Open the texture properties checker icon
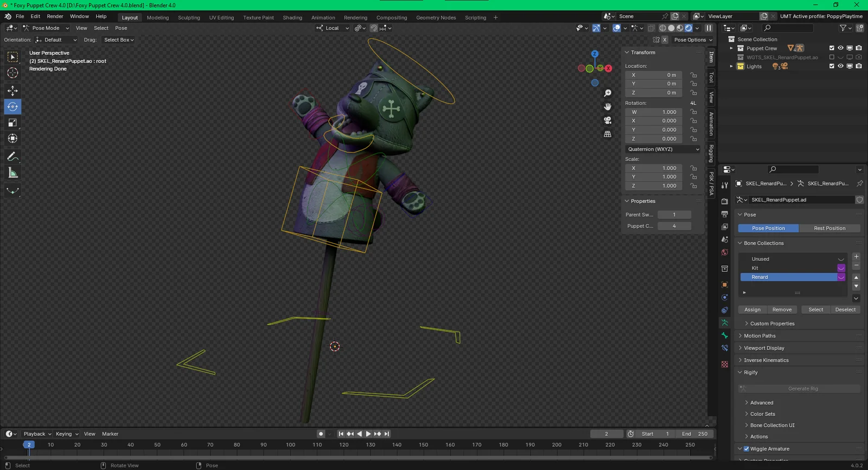 pos(725,364)
